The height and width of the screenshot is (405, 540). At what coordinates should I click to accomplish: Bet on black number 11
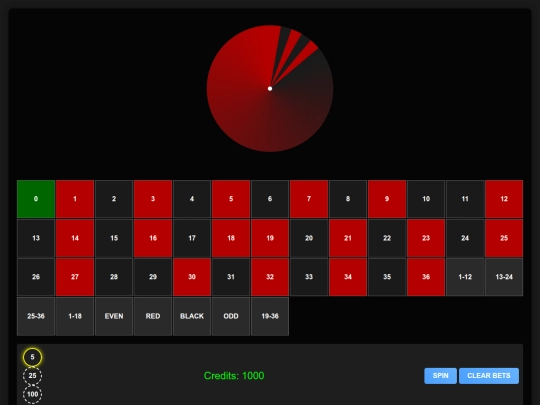point(465,199)
